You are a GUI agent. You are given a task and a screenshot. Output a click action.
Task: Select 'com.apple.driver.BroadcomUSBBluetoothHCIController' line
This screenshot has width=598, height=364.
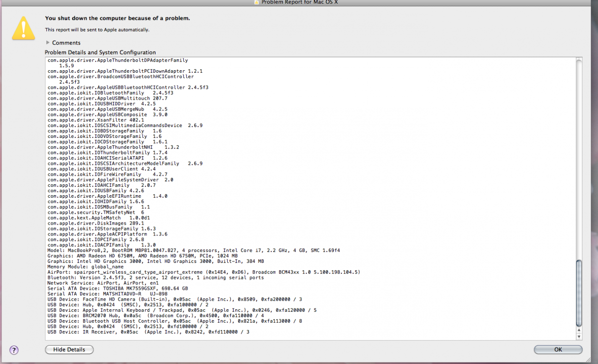coord(121,77)
